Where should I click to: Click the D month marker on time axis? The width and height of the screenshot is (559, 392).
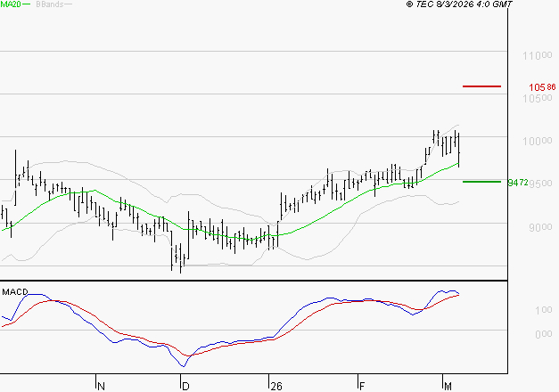tap(185, 387)
